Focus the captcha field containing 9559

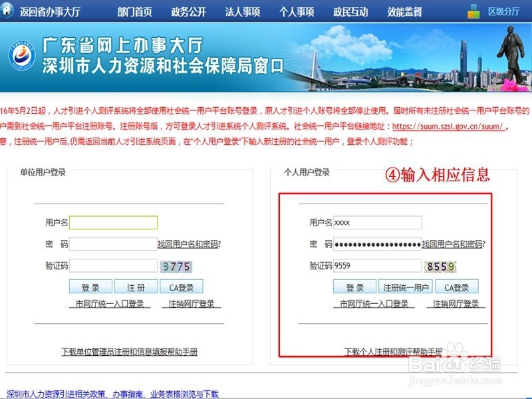tap(377, 265)
